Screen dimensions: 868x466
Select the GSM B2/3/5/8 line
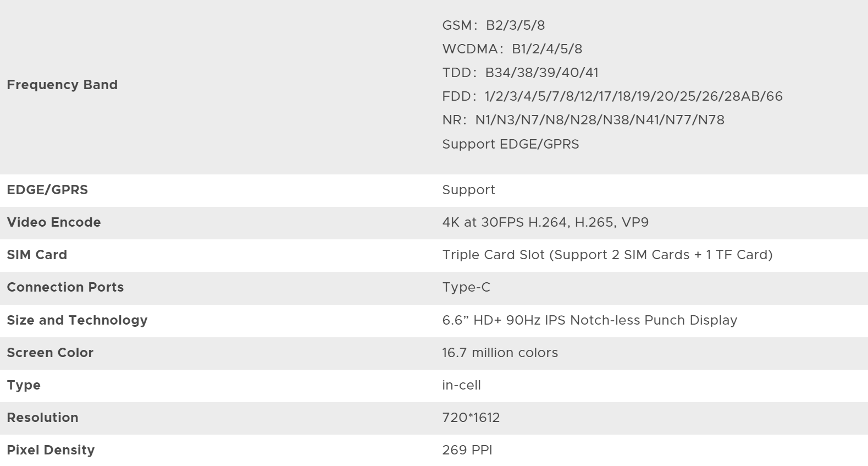(493, 25)
